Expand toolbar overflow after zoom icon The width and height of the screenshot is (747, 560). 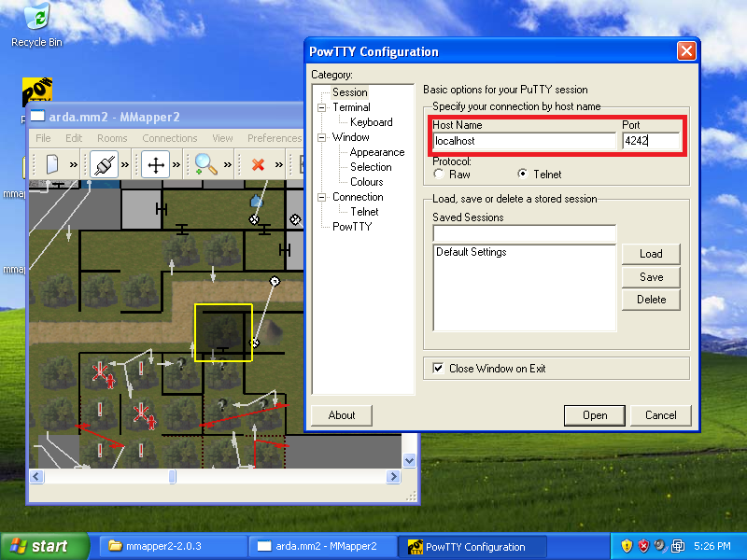228,165
